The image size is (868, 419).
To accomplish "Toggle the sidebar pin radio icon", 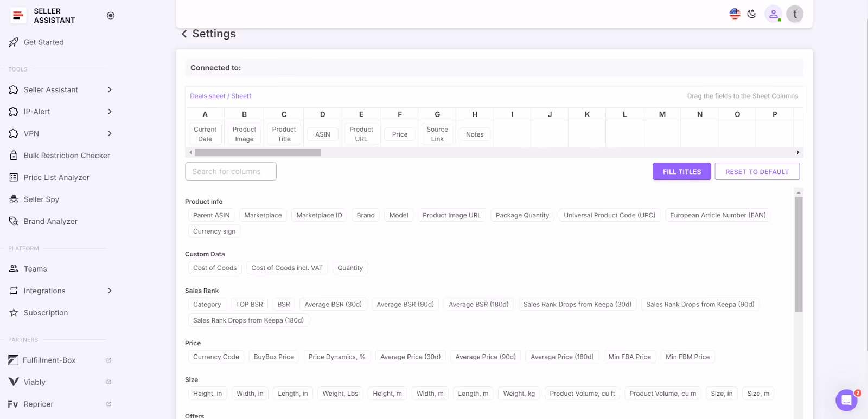I will coord(111,16).
